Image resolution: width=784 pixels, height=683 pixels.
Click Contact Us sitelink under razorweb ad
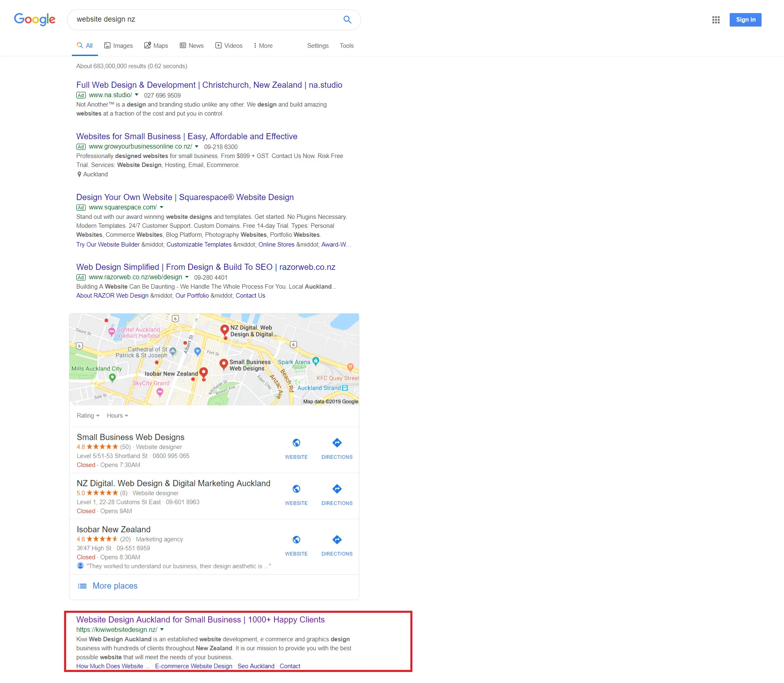(x=250, y=296)
